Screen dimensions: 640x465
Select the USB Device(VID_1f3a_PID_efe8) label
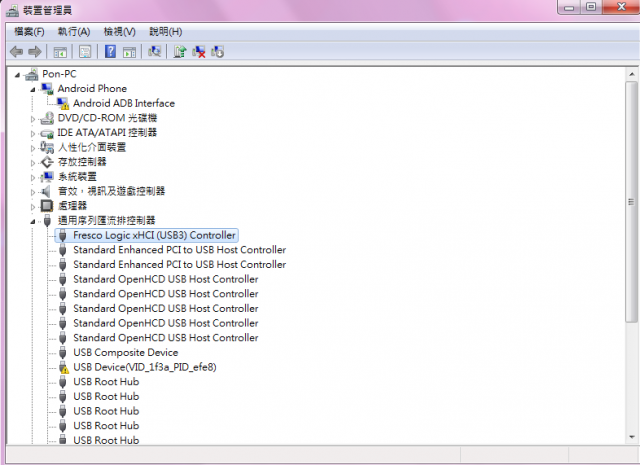(x=145, y=367)
